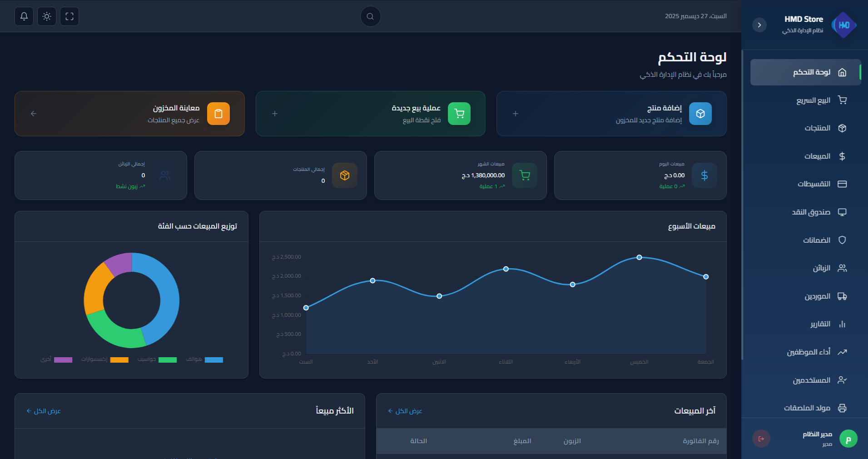Viewport: 868px width, 459px height.
Task: Collapse the sidebar using the chevron button
Action: tap(759, 25)
